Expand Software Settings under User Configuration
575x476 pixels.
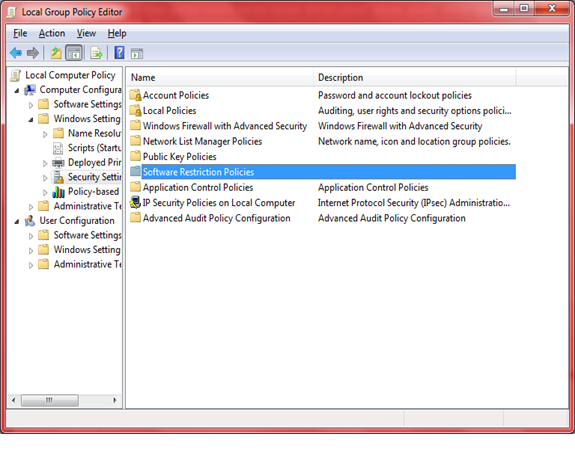[31, 236]
